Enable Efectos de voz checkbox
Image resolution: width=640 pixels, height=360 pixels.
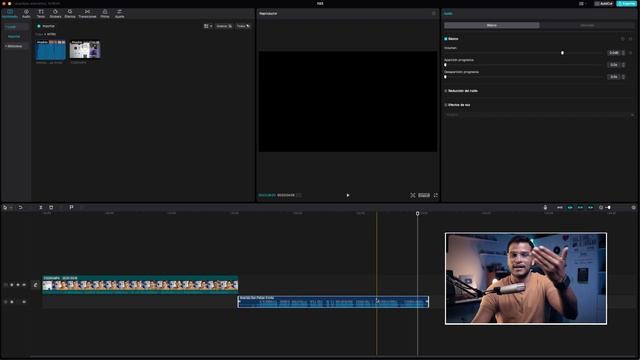tap(446, 105)
